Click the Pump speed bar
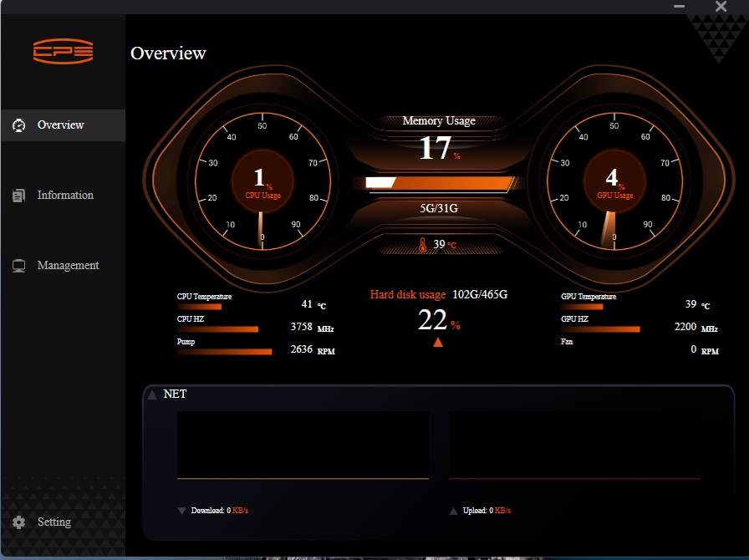Viewport: 749px width, 560px height. coord(225,352)
